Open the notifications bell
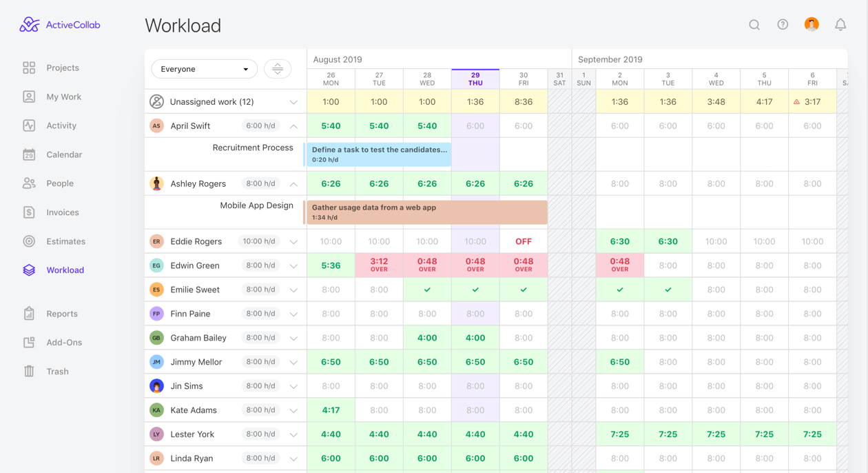Image resolution: width=868 pixels, height=473 pixels. [840, 25]
